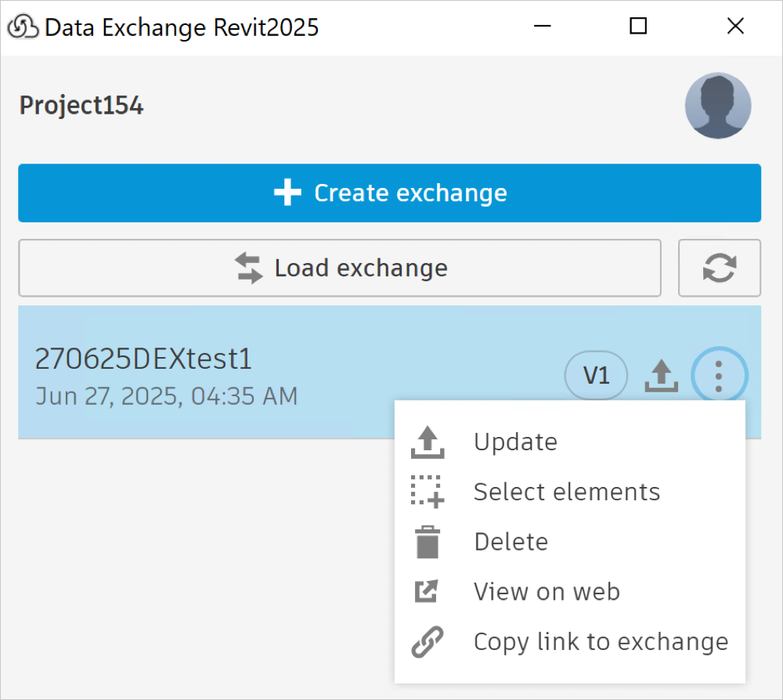Viewport: 783px width, 700px height.
Task: Click the V1 version badge
Action: [597, 377]
